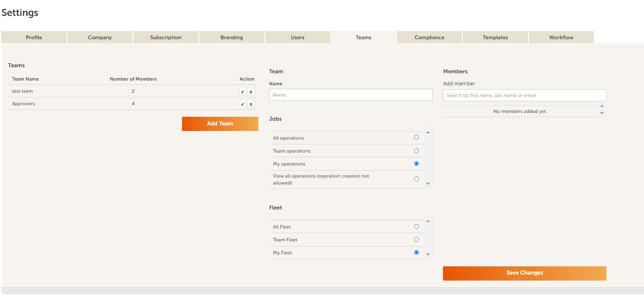The width and height of the screenshot is (644, 306).
Task: Click Members list scroll up arrow
Action: 602,106
